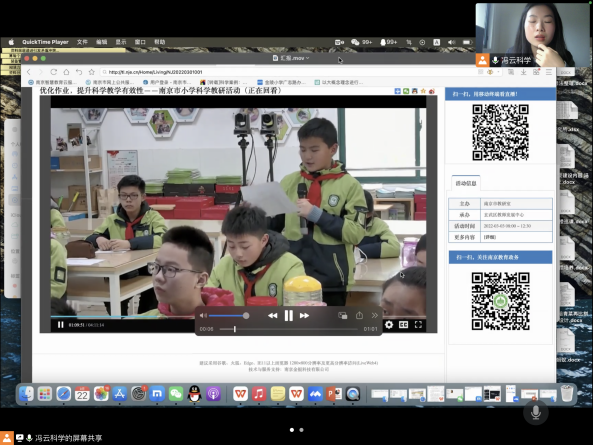Screen dimensions: 593x445
Task: Open Safari from the Dock
Action: (64, 394)
